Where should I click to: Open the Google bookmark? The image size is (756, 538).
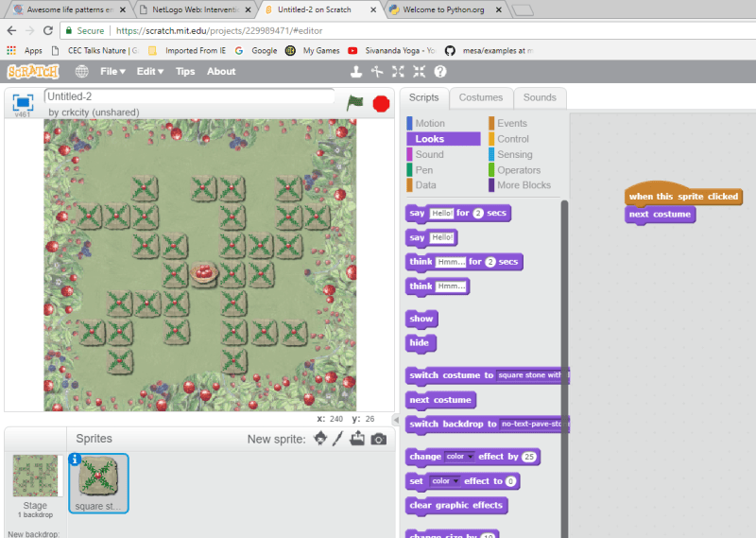click(x=256, y=50)
